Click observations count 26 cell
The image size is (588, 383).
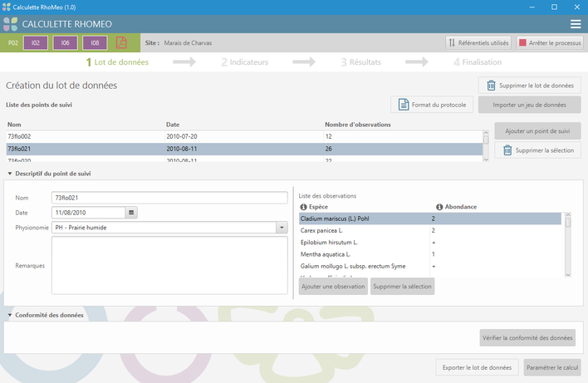329,149
